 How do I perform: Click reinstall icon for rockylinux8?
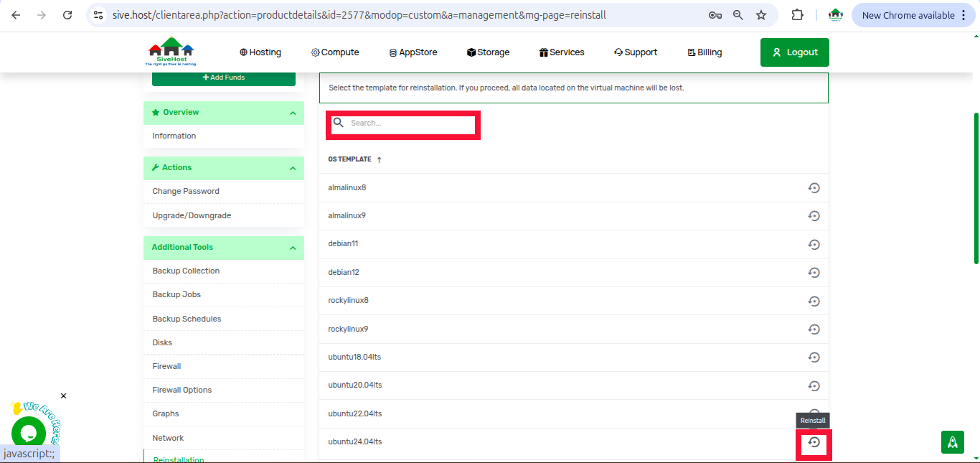[x=814, y=301]
